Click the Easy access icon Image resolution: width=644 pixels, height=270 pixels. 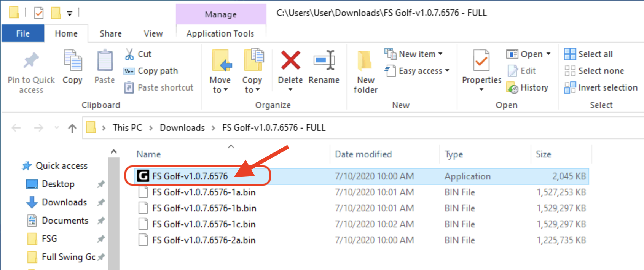pyautogui.click(x=391, y=71)
